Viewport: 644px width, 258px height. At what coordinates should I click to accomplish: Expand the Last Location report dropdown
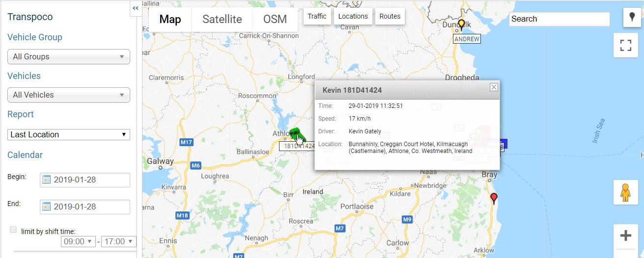point(69,134)
